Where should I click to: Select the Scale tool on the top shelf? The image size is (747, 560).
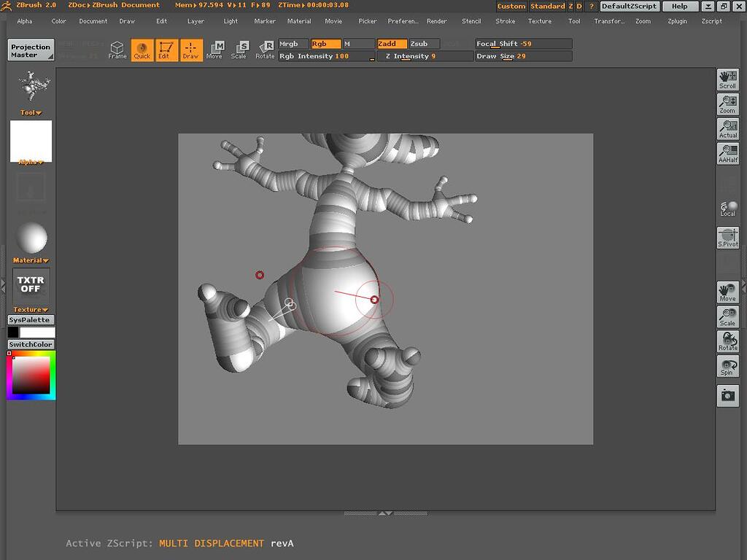(x=239, y=50)
